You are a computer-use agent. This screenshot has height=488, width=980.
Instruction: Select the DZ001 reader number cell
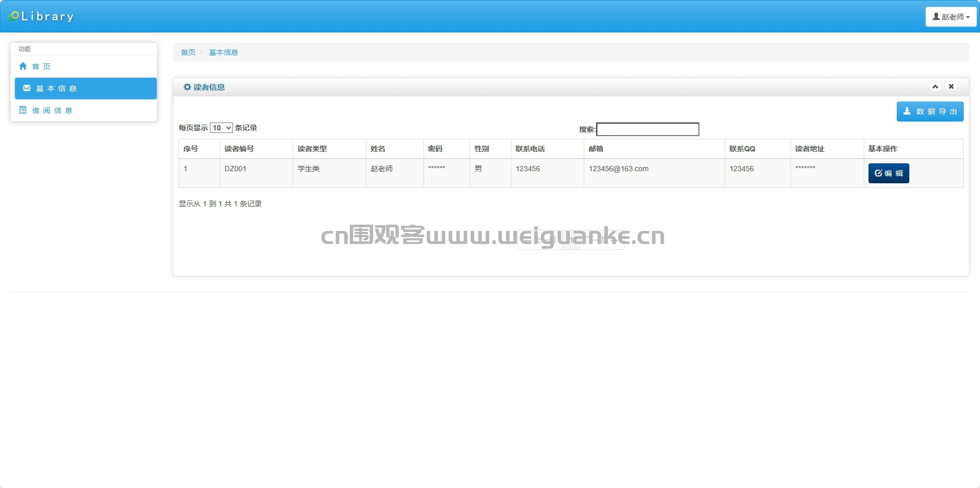[x=256, y=173]
